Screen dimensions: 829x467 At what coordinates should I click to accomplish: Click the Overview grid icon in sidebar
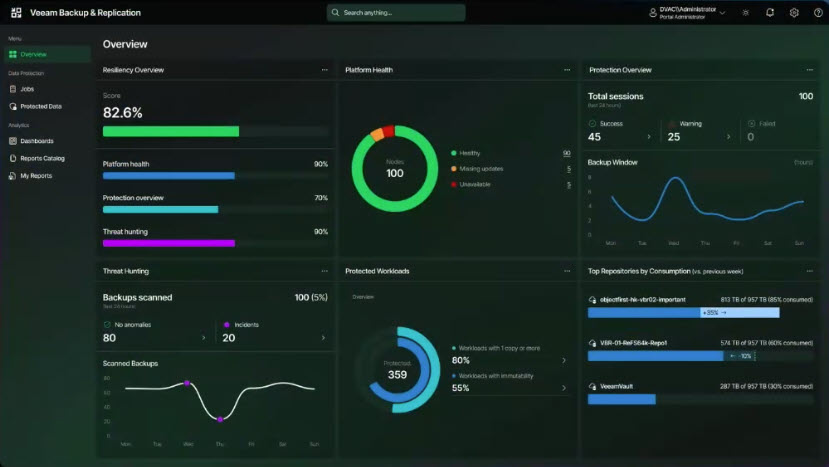click(x=13, y=54)
